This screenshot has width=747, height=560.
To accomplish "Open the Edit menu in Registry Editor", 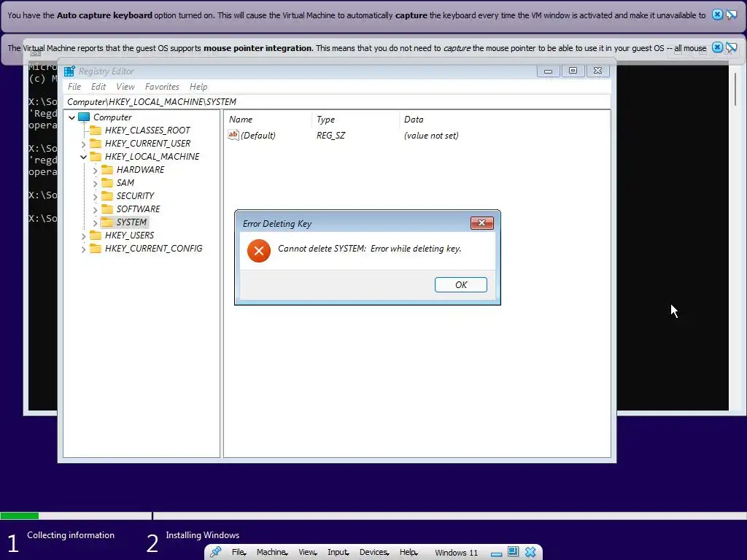I will point(98,87).
